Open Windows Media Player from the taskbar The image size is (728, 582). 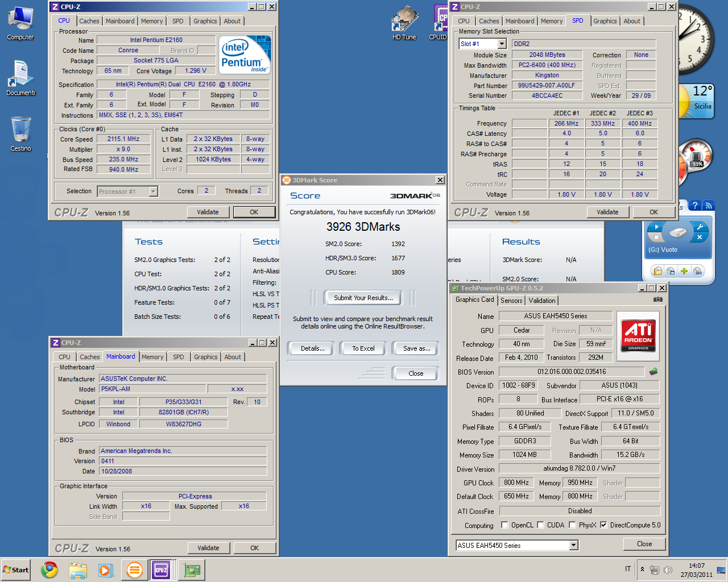pyautogui.click(x=106, y=569)
